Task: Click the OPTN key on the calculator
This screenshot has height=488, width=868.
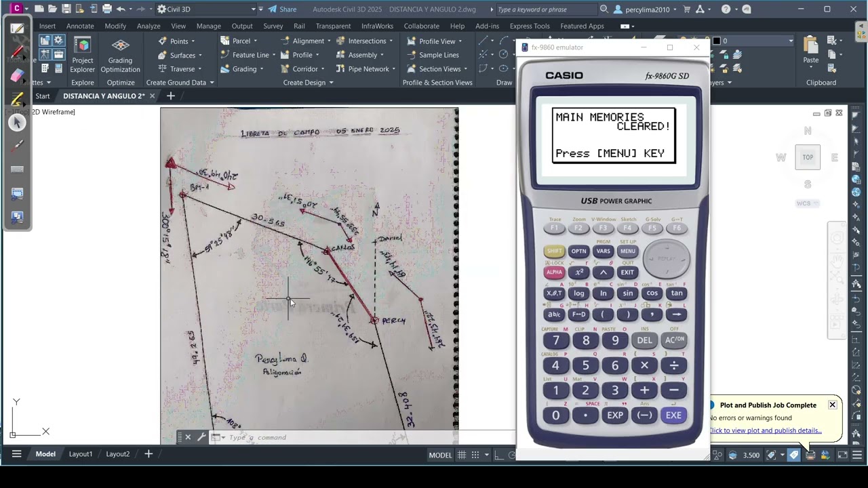Action: tap(578, 251)
